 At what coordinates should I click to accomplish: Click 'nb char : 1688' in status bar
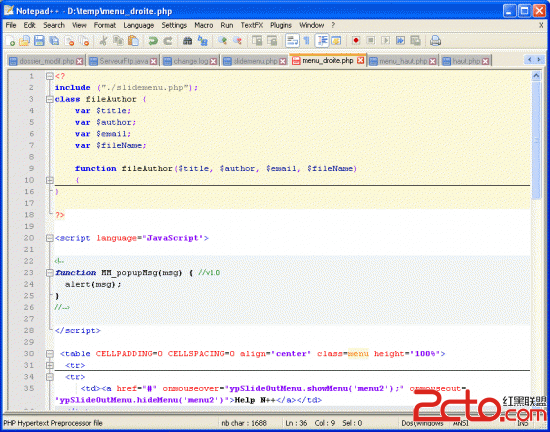coord(244,423)
